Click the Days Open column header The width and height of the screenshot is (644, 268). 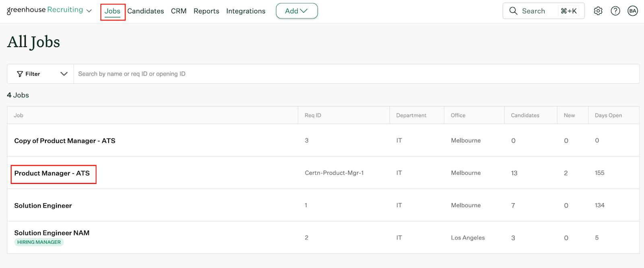(608, 115)
